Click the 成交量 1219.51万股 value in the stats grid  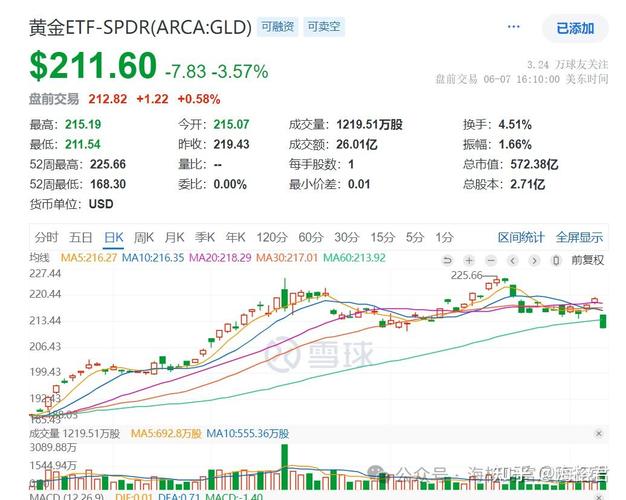369,124
